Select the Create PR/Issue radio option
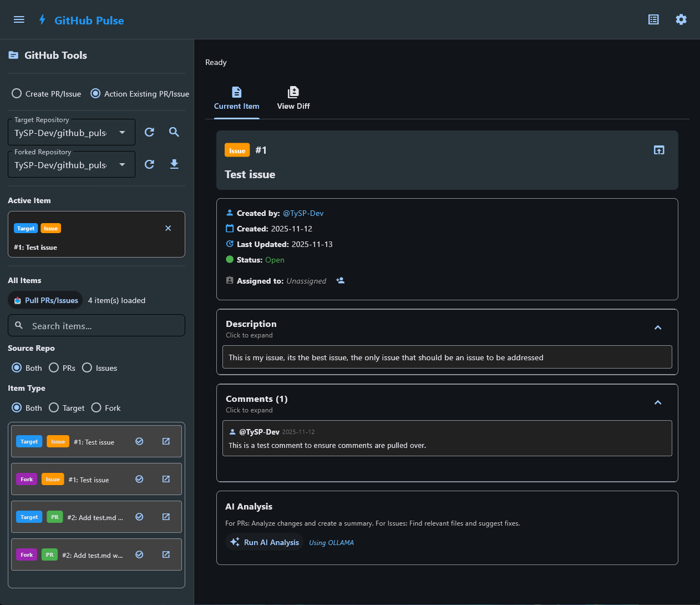The image size is (700, 605). [47, 94]
